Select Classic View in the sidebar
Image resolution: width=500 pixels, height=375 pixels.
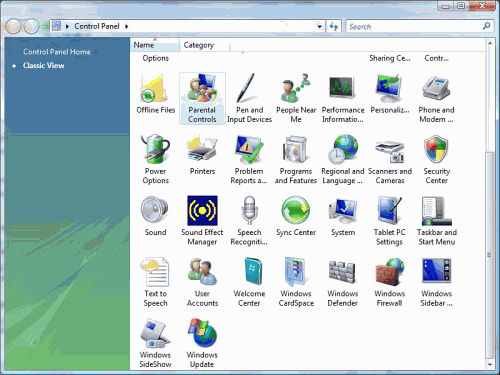tap(43, 65)
